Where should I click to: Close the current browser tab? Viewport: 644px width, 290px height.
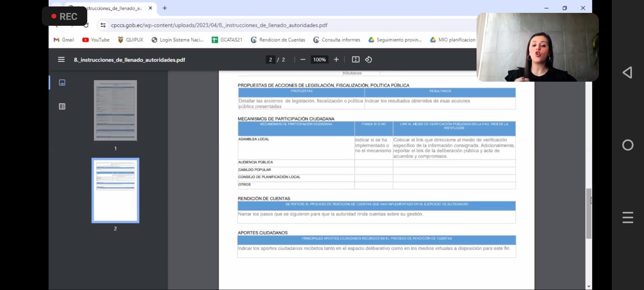pos(151,8)
